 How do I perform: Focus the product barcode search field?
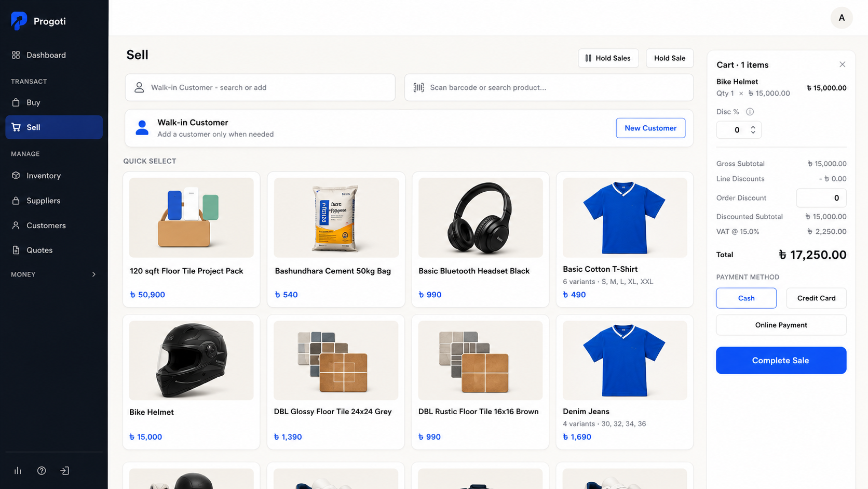coord(549,87)
